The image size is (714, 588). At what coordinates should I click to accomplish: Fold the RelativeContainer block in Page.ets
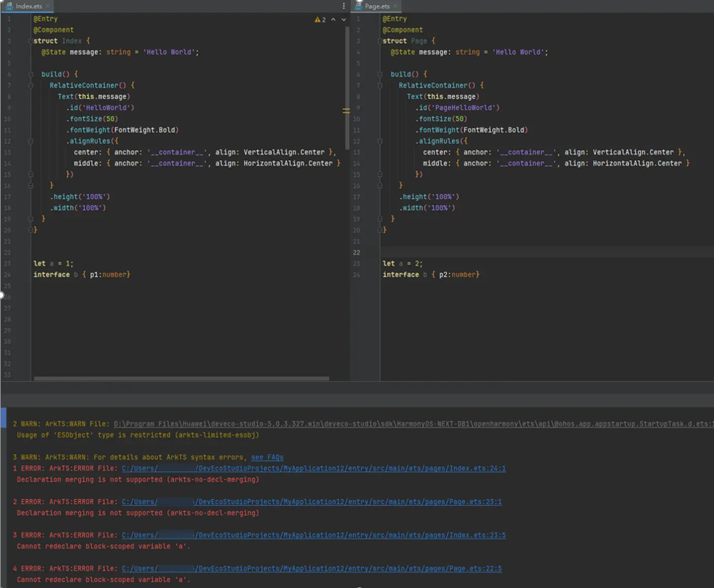(x=381, y=85)
